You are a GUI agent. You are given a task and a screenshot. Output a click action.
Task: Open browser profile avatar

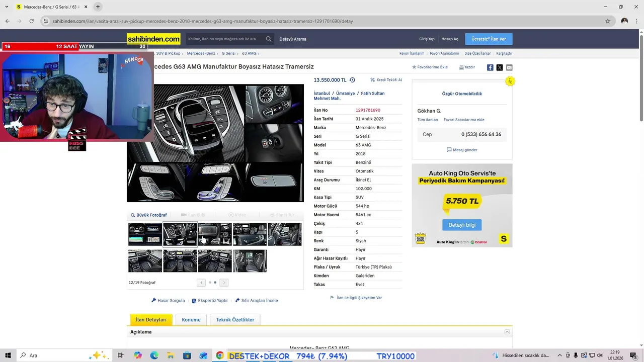(624, 21)
